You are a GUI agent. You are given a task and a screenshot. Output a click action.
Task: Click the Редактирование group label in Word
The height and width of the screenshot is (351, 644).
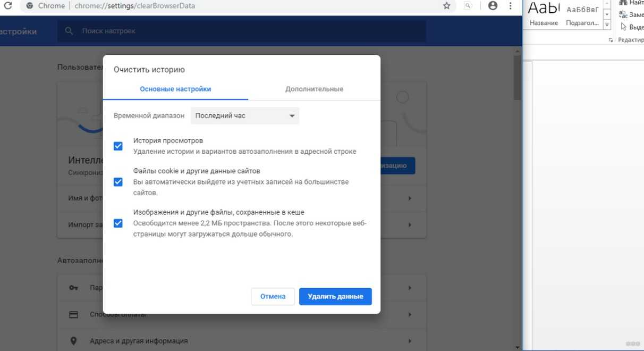(631, 40)
